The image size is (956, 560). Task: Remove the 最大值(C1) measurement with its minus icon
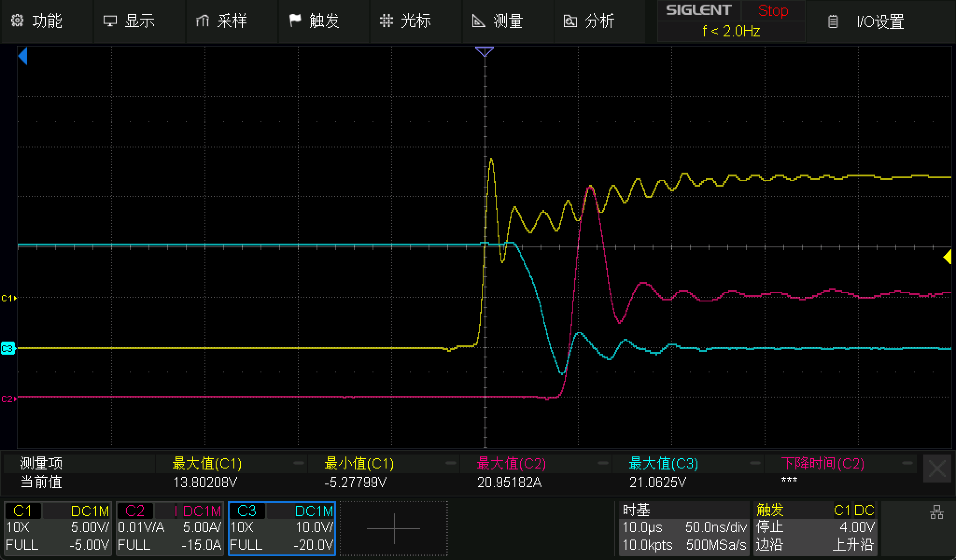click(299, 463)
